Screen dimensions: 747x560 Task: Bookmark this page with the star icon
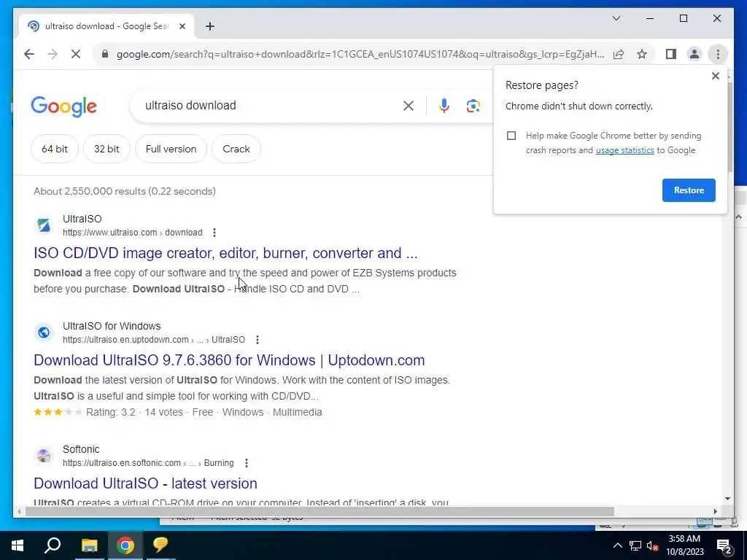click(642, 54)
